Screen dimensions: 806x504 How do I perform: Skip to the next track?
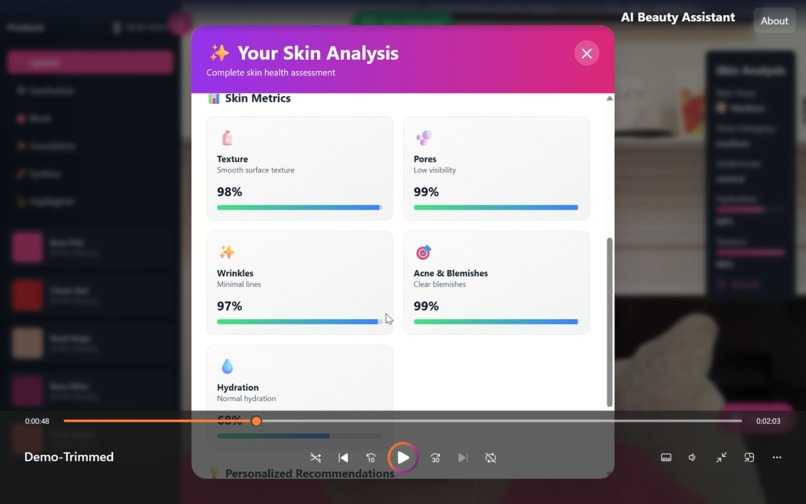click(463, 458)
